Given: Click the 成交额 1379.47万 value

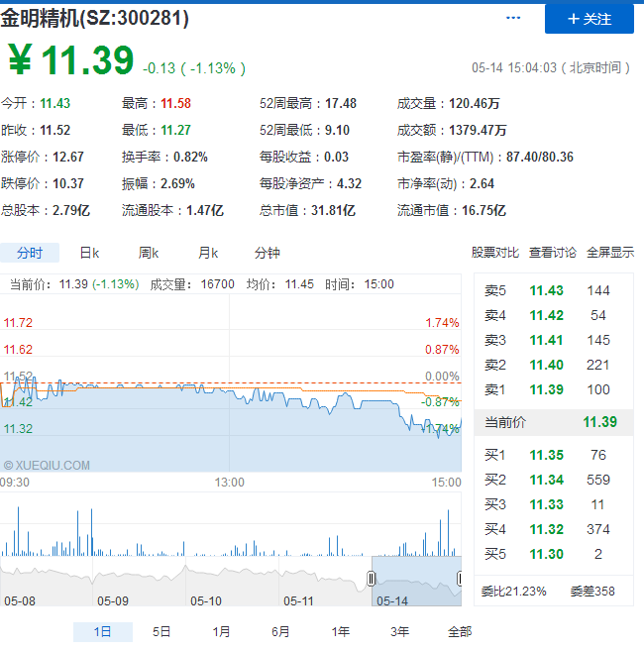Looking at the screenshot, I should tap(478, 130).
